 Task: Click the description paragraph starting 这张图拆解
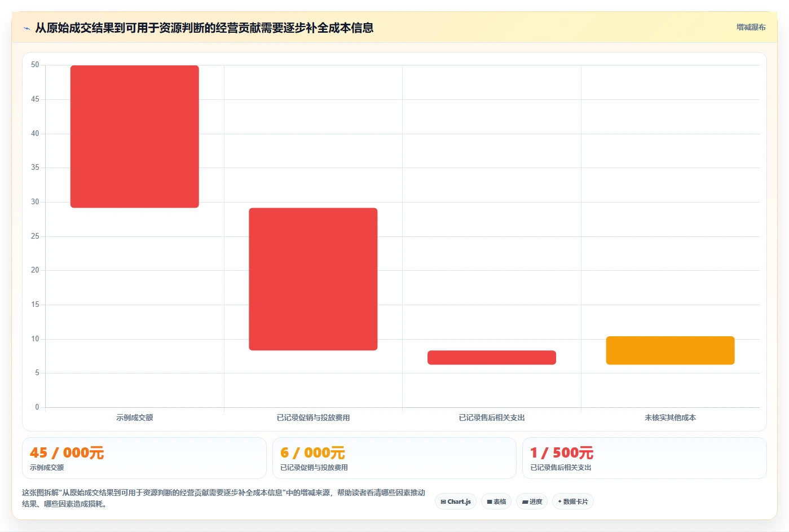(x=224, y=498)
